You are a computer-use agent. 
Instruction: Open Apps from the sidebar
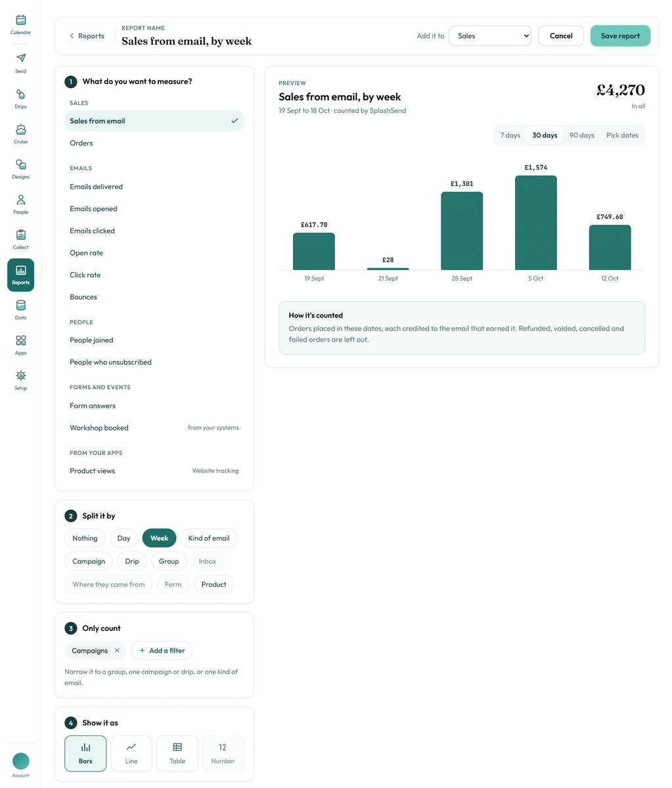coord(20,345)
